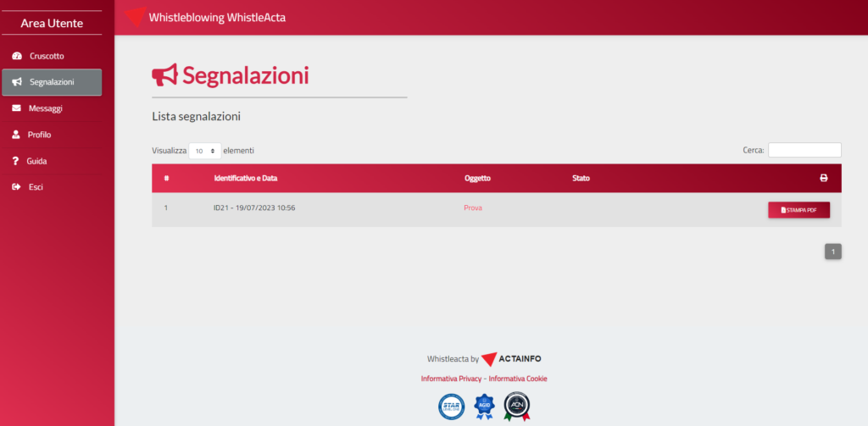Click the WhistleActa red logo icon

pyautogui.click(x=134, y=16)
